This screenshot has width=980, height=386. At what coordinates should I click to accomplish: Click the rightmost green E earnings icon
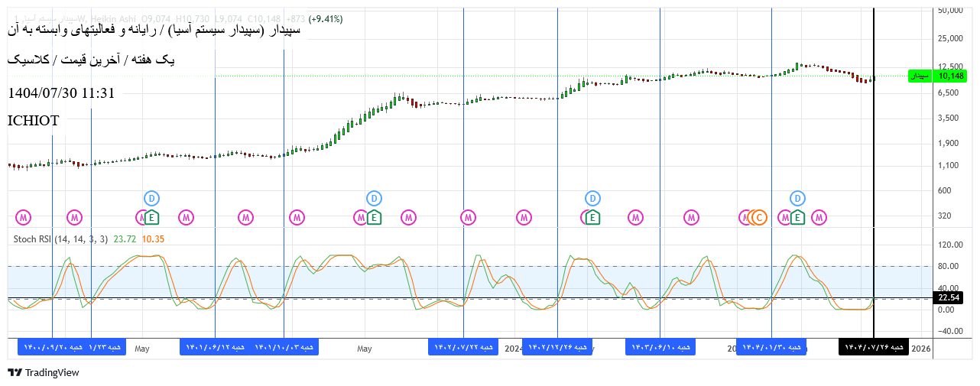pos(797,218)
